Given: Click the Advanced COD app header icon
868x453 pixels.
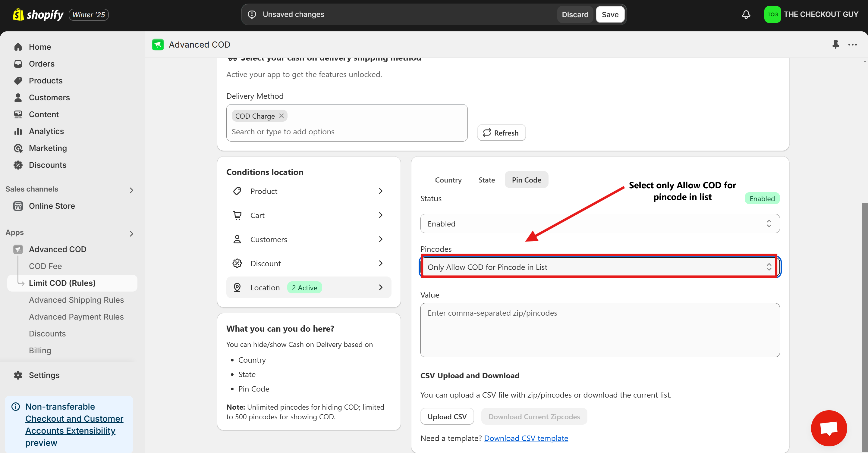Looking at the screenshot, I should click(x=158, y=45).
